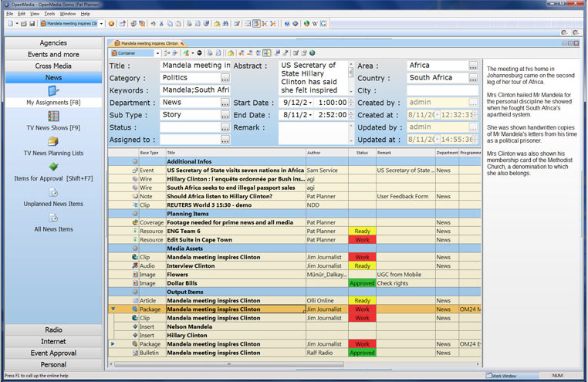This screenshot has height=382, width=588.
Task: Open My Assignments icon in News panel
Action: coord(53,91)
